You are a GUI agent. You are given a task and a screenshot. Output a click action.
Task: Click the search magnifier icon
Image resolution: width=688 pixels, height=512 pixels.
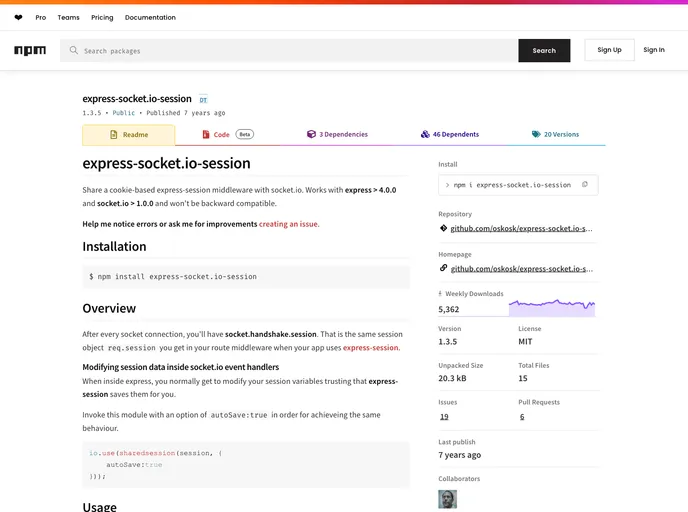click(74, 50)
